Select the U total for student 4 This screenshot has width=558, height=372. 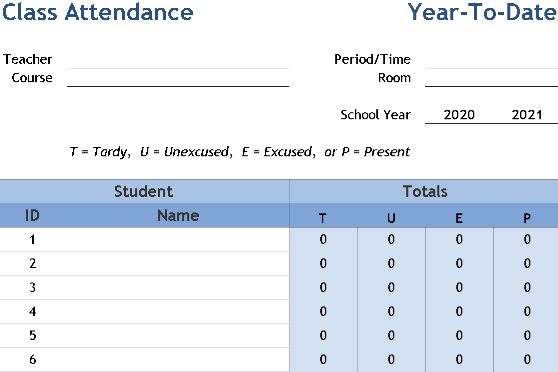coord(391,311)
